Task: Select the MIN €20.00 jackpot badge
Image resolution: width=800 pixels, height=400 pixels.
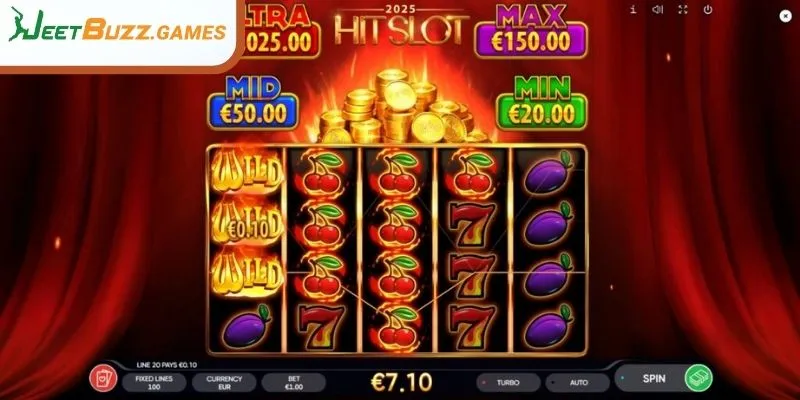Action: [x=541, y=104]
